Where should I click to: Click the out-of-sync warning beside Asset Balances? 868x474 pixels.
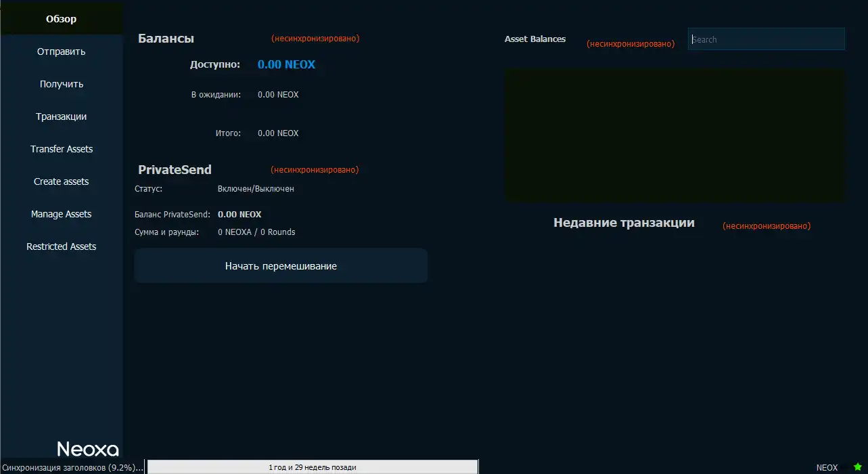click(631, 44)
